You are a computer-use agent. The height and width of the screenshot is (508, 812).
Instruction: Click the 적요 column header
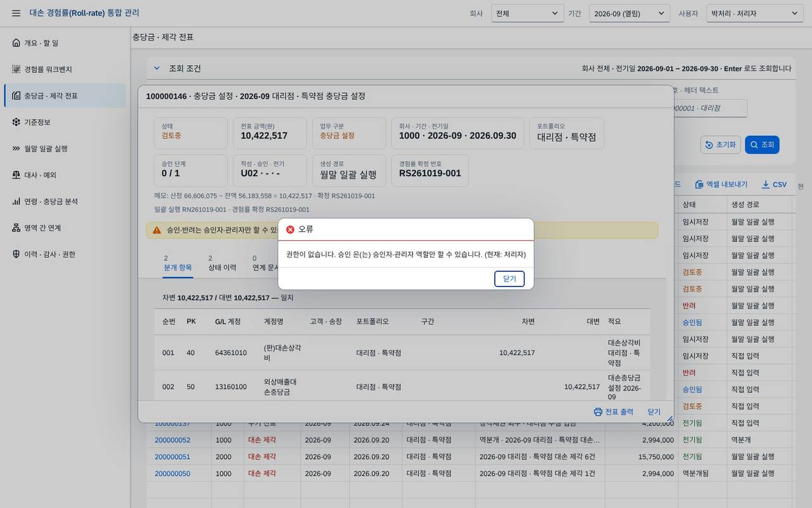614,321
